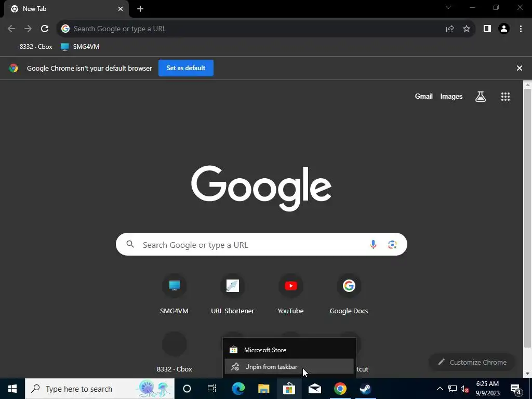Open the share this page icon
The width and height of the screenshot is (532, 399).
(x=450, y=29)
